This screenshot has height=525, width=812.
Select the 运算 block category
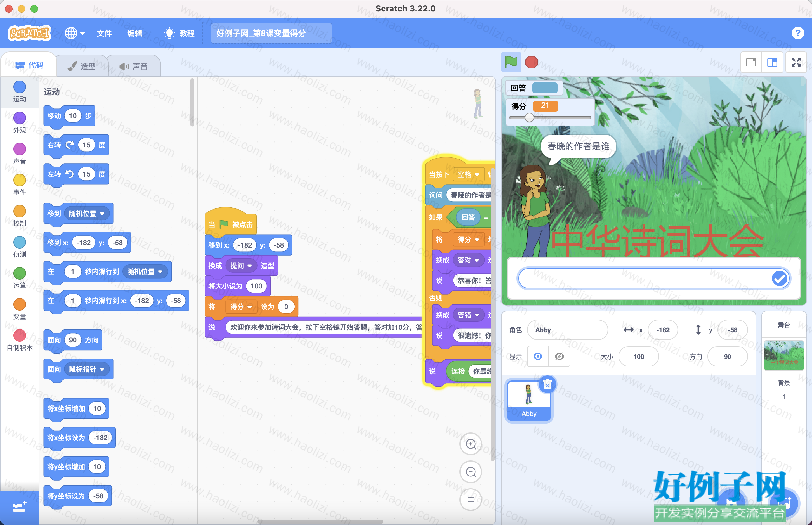(x=19, y=277)
